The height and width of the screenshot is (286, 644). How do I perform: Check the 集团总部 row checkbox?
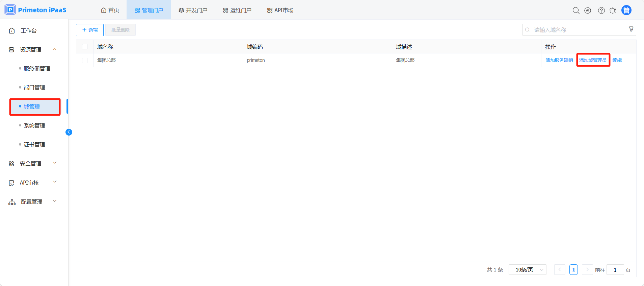pyautogui.click(x=85, y=61)
